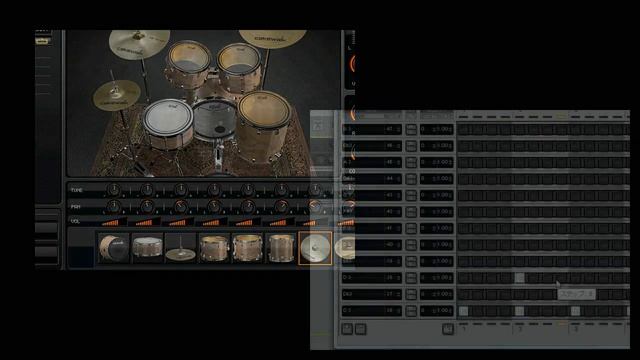Turn the PAN knob above the snare pad
The height and width of the screenshot is (360, 640).
coord(147,207)
